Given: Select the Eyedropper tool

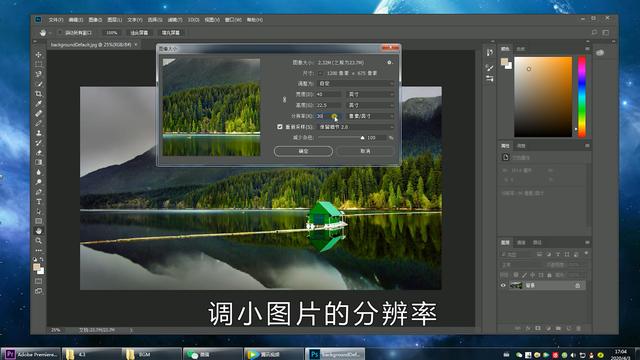Looking at the screenshot, I should click(39, 103).
